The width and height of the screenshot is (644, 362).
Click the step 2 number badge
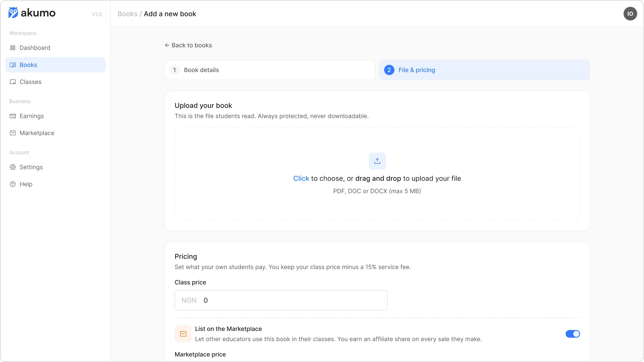[x=389, y=70]
